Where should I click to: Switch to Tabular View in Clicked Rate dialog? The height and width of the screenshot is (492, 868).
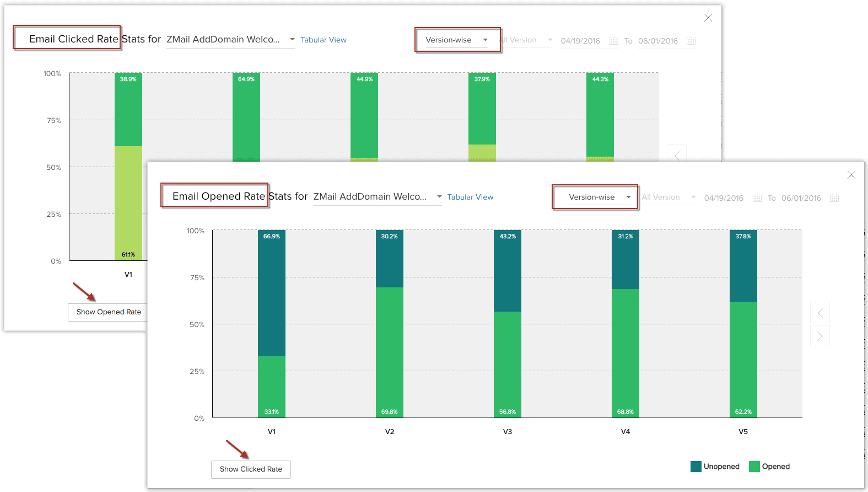click(x=324, y=40)
